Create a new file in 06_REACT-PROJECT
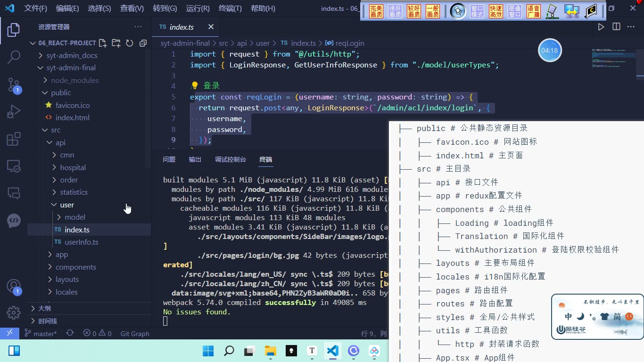The height and width of the screenshot is (362, 644). [x=103, y=43]
